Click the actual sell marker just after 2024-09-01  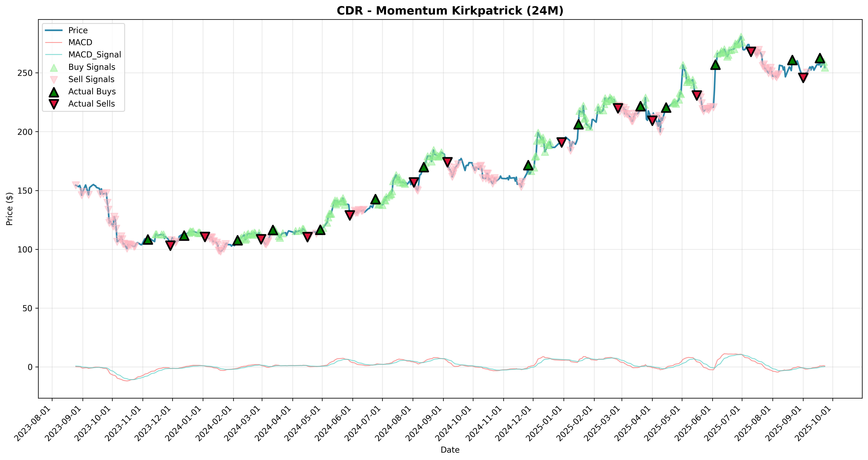pyautogui.click(x=447, y=162)
